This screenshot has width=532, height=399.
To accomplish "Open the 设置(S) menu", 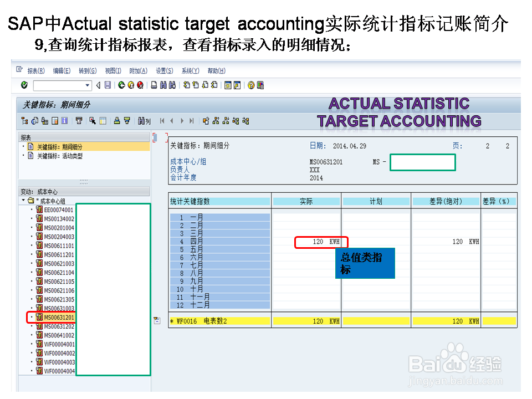I will point(165,70).
